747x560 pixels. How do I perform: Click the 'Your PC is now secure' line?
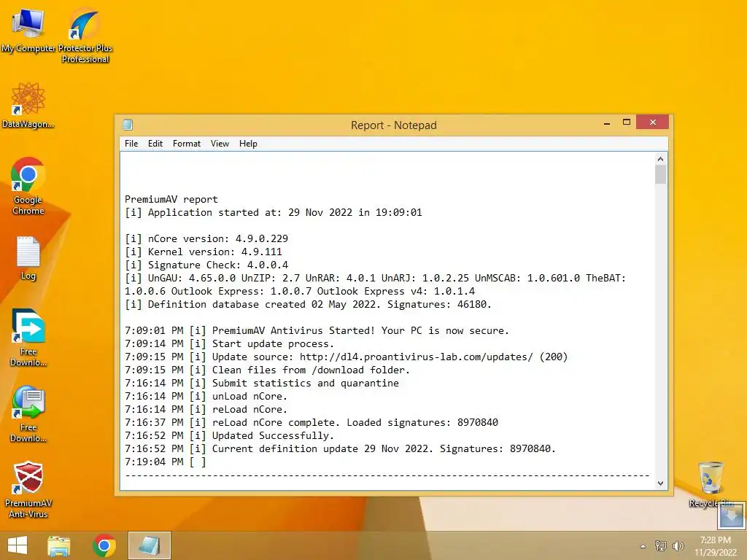(317, 330)
